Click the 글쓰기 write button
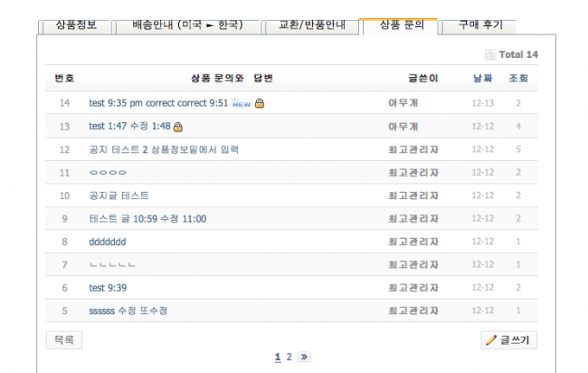 [509, 340]
